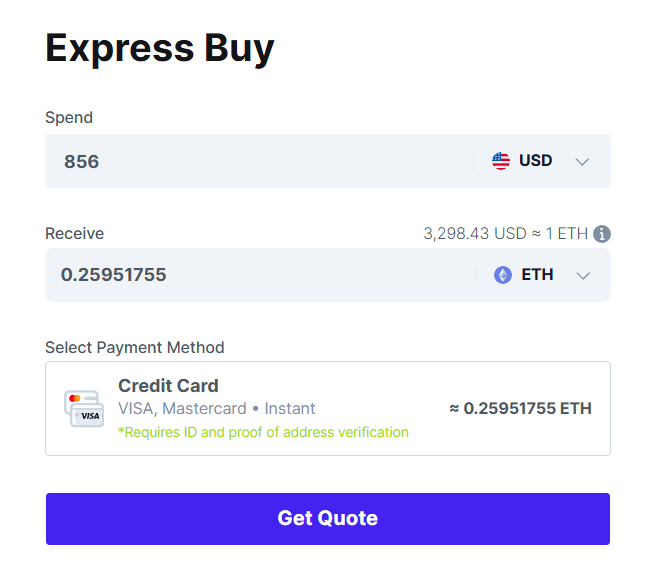Click the US flag icon
The image size is (659, 569).
(501, 161)
